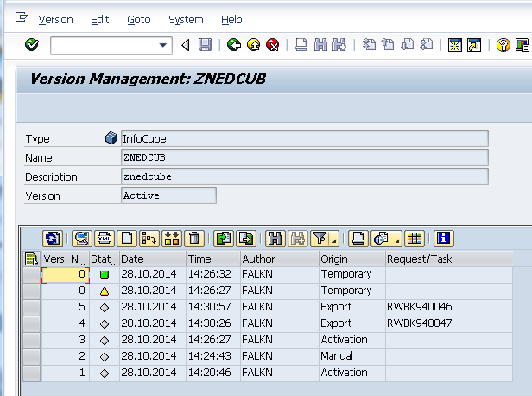This screenshot has width=532, height=396.
Task: Click the yellow Help question mark icon
Action: point(503,45)
